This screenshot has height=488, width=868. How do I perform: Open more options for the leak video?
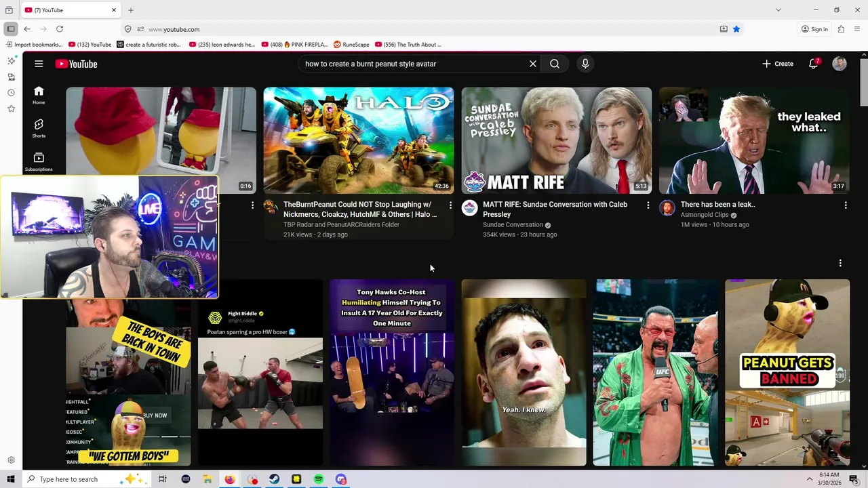click(x=846, y=205)
